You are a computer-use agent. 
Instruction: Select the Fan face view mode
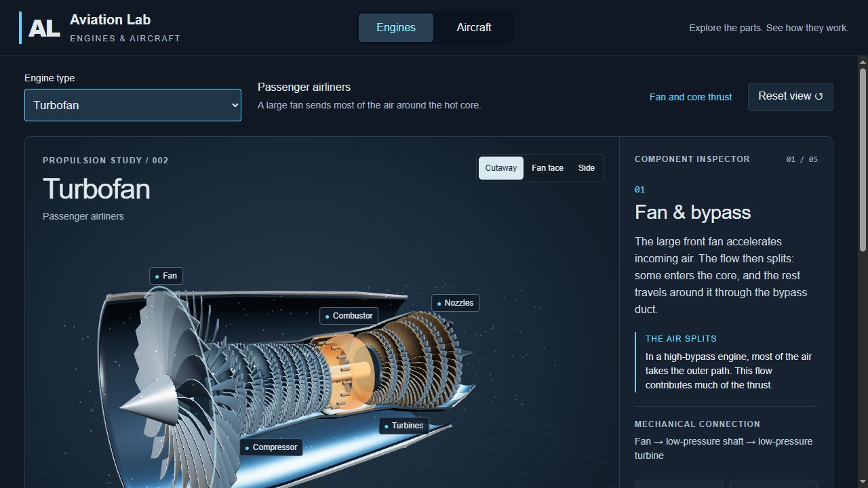click(547, 168)
